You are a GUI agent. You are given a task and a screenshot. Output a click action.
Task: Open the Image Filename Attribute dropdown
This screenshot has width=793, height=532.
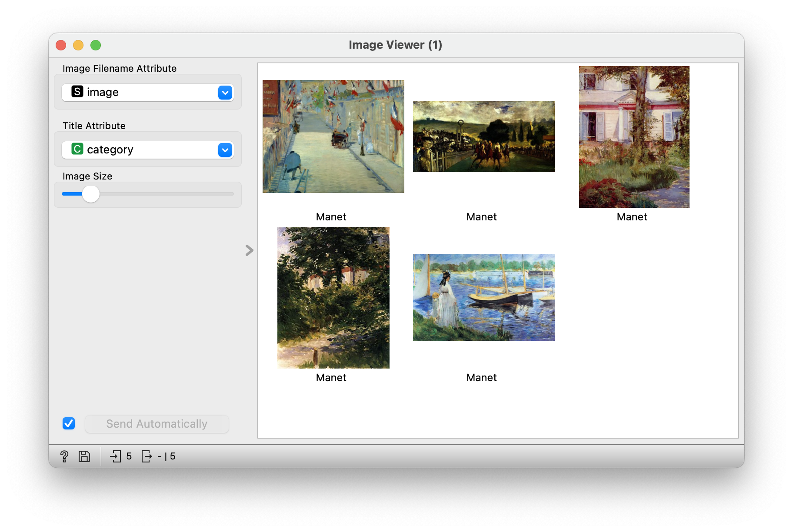tap(148, 92)
